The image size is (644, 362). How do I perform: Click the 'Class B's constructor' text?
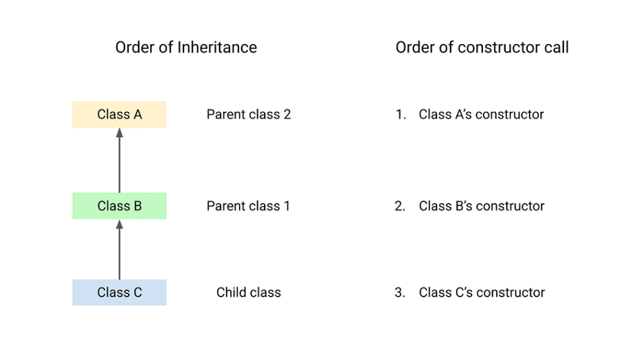(x=481, y=206)
